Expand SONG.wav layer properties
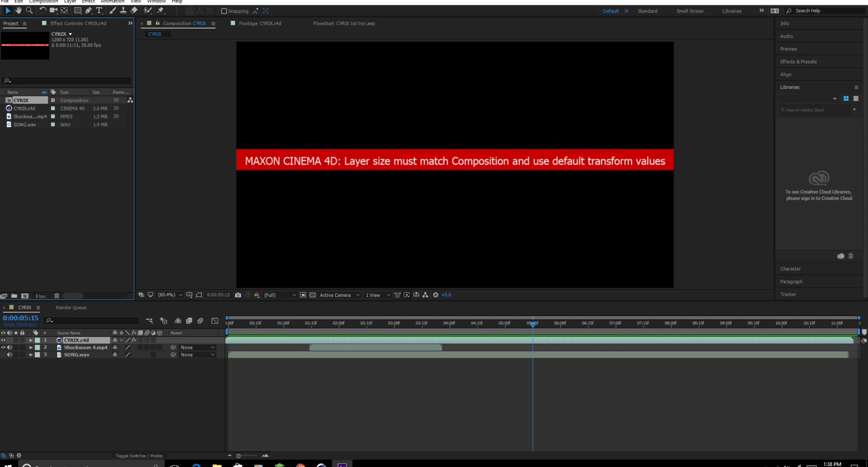The height and width of the screenshot is (467, 868). pyautogui.click(x=31, y=355)
